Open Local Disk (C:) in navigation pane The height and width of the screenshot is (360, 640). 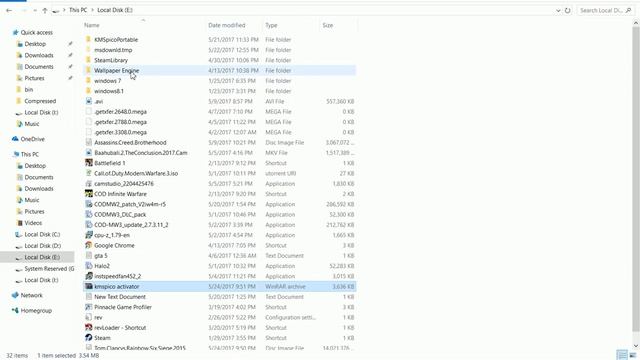42,234
